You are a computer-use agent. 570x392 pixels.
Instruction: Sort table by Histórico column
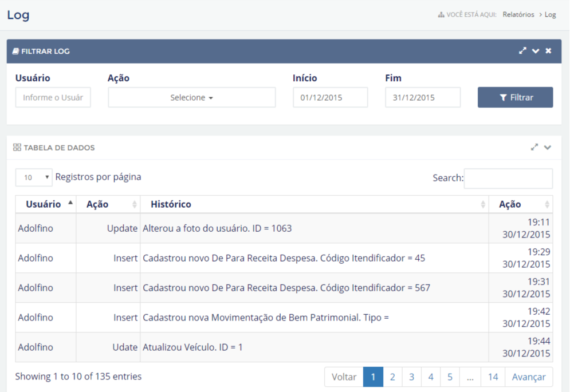click(x=315, y=204)
